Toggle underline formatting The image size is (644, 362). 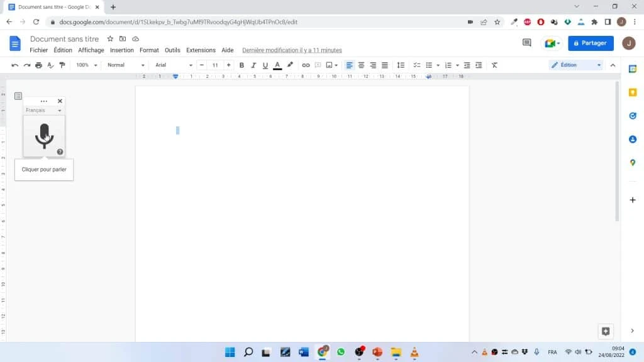tap(265, 65)
